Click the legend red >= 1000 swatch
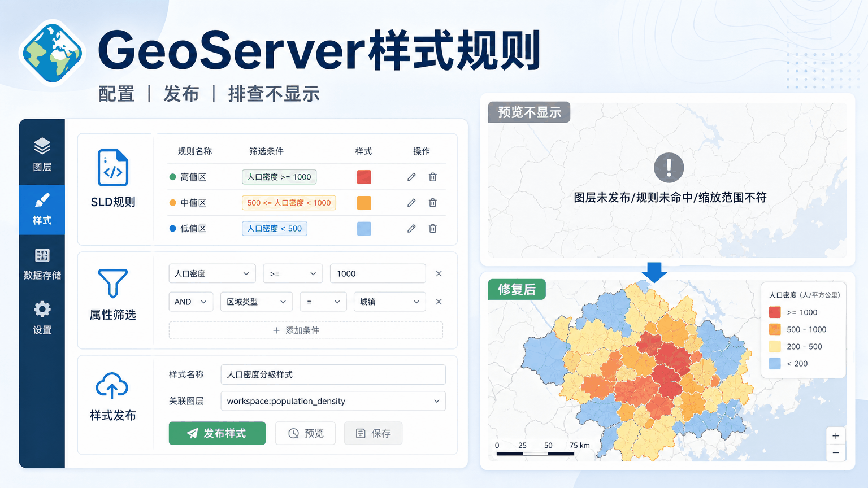This screenshot has width=868, height=488. 775,312
